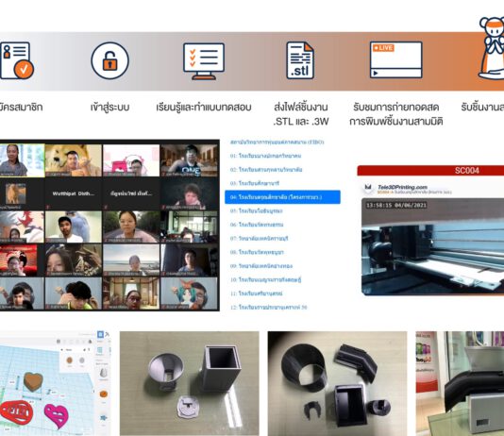The height and width of the screenshot is (436, 504).
Task: Click the membership registration ID card icon
Action: click(x=16, y=60)
